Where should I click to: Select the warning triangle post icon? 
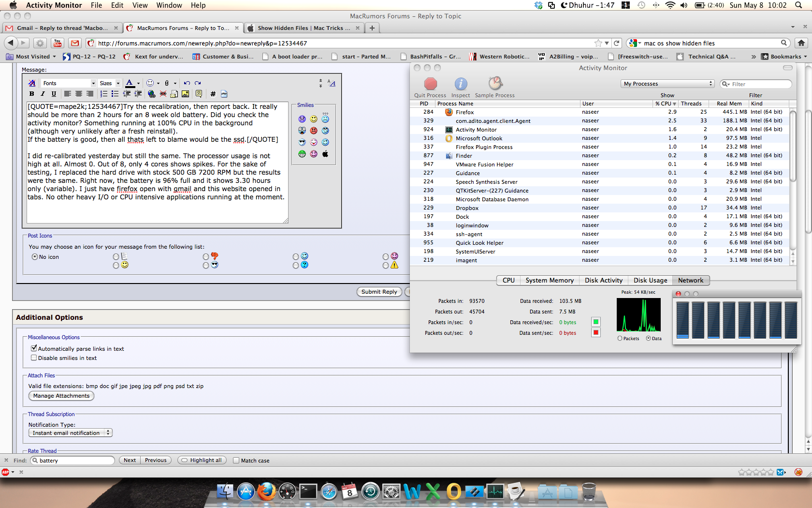click(386, 266)
